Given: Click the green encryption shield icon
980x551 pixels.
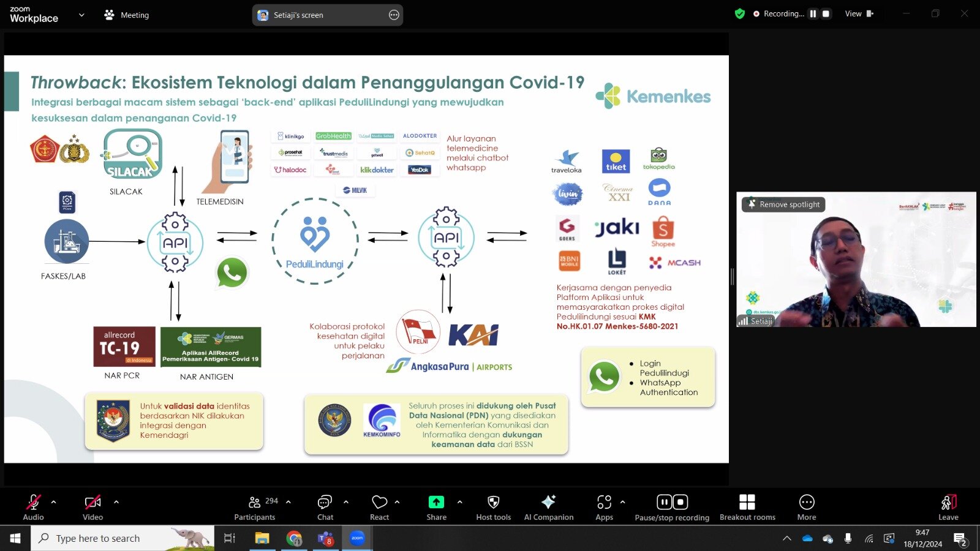Looking at the screenshot, I should (740, 13).
